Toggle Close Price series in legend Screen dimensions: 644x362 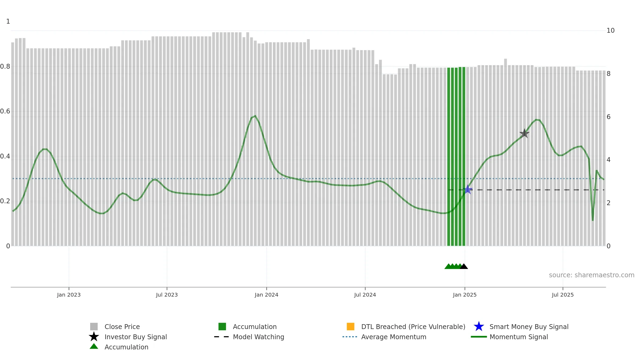click(x=122, y=327)
